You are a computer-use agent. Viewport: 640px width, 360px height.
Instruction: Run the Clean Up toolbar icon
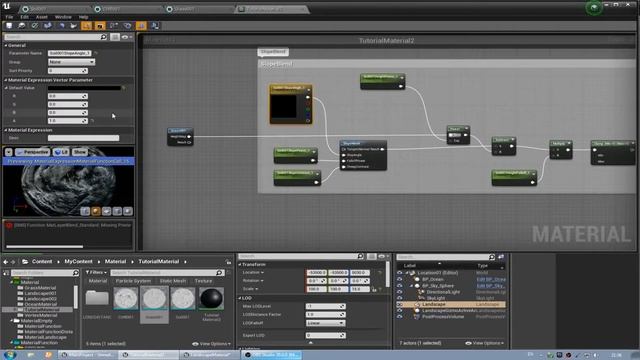pyautogui.click(x=74, y=26)
